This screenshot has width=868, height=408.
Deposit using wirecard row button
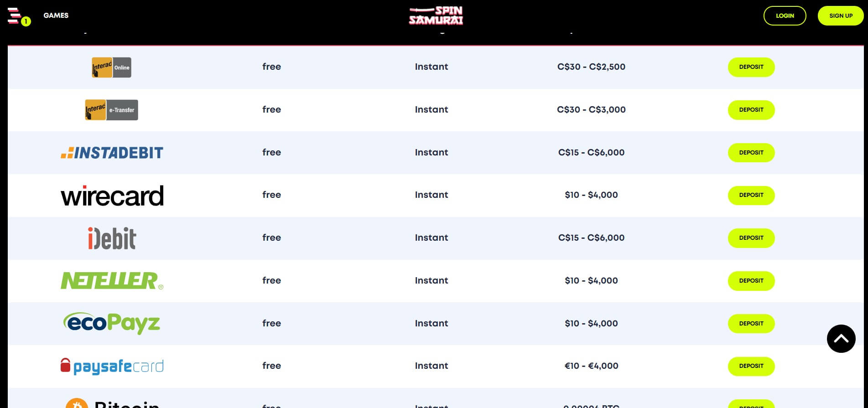coord(751,195)
